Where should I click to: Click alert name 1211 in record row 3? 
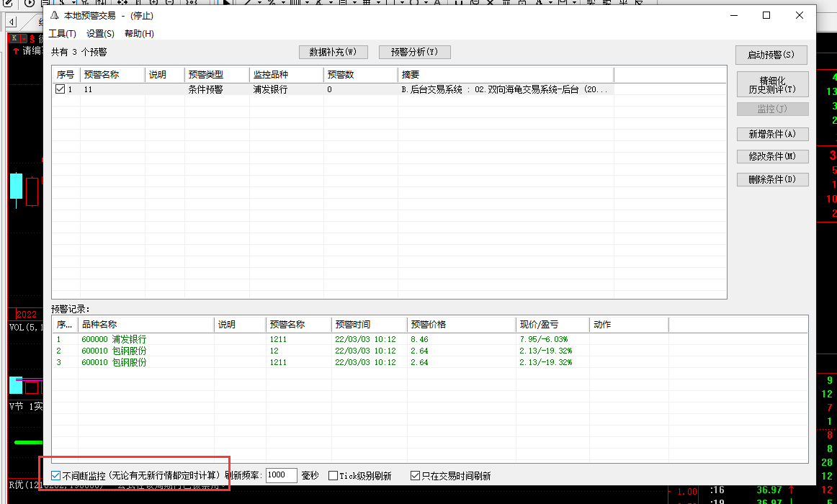click(278, 362)
